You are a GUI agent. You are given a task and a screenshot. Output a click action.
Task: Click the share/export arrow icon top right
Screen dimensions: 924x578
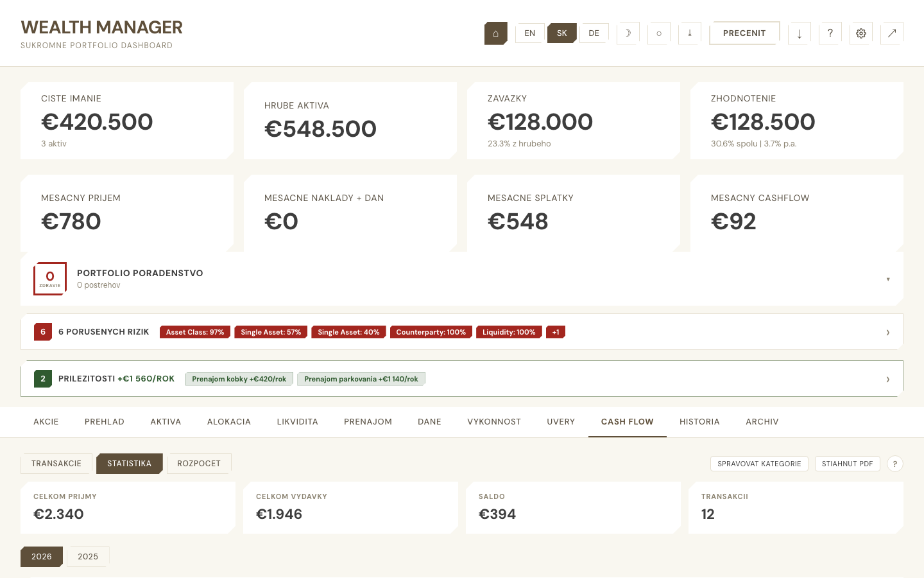click(x=892, y=33)
